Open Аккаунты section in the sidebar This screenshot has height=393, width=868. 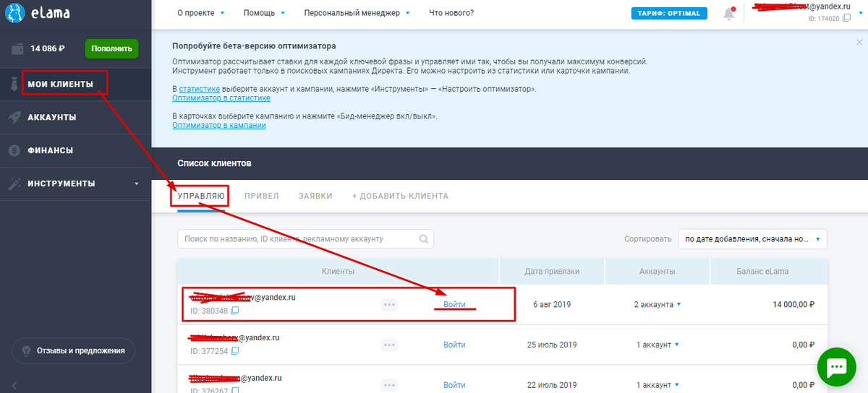[x=52, y=118]
